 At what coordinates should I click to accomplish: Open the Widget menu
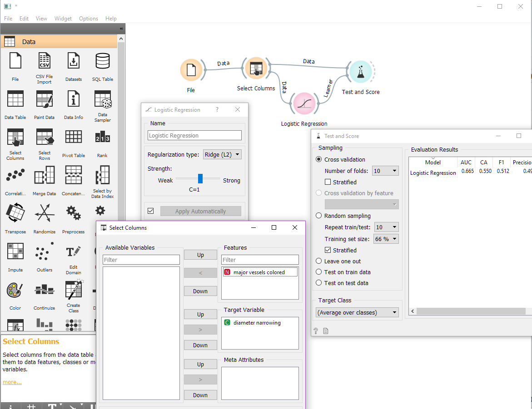63,19
